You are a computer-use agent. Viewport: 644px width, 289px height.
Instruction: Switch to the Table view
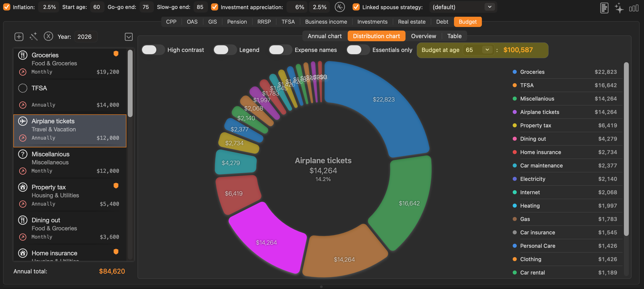[x=454, y=36]
